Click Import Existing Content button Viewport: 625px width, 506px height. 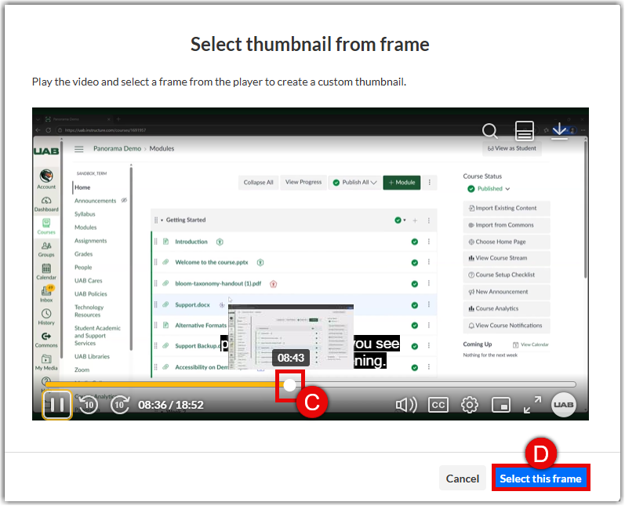(x=506, y=208)
